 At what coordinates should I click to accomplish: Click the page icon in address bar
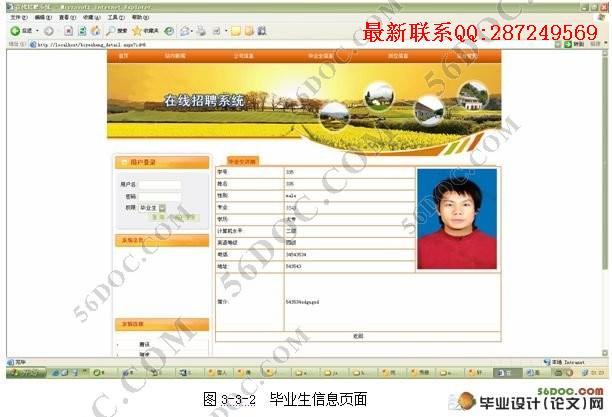33,45
